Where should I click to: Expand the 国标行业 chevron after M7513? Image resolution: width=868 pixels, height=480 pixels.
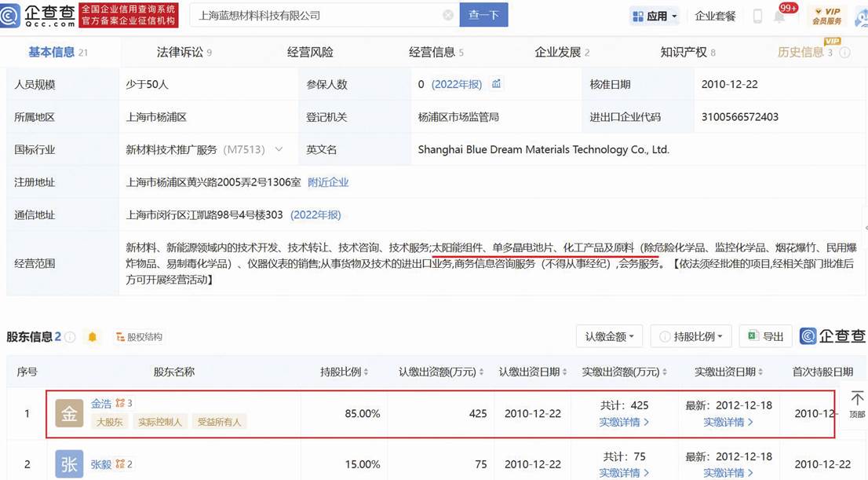pyautogui.click(x=279, y=149)
